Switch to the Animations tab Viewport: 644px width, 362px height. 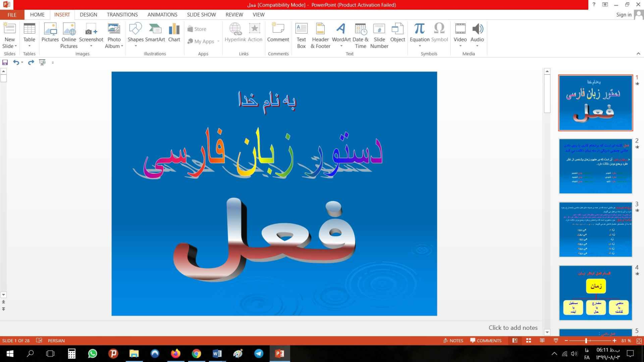tap(162, 15)
